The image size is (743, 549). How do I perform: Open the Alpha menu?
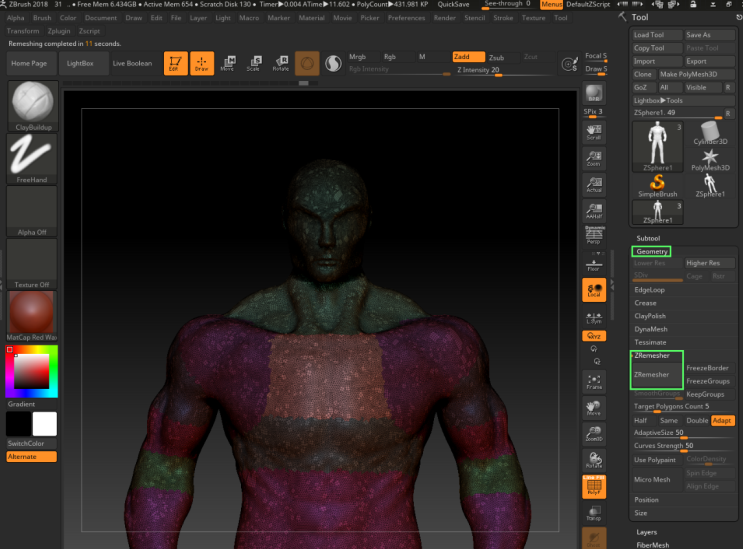coord(16,18)
